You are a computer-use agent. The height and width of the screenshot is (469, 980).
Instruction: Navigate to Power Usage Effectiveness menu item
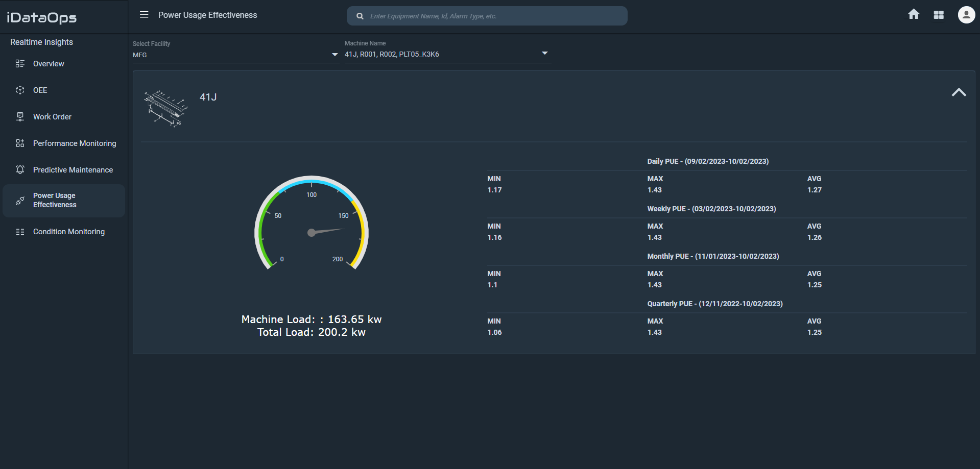click(x=54, y=200)
